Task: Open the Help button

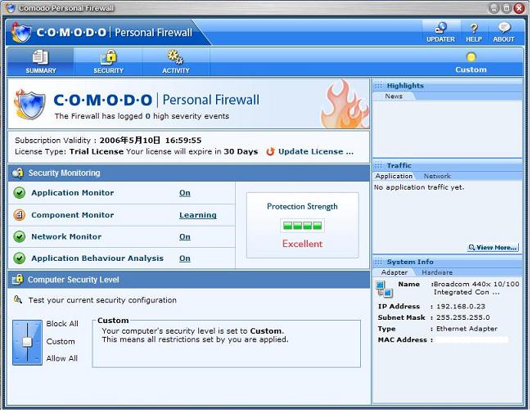Action: tap(475, 33)
